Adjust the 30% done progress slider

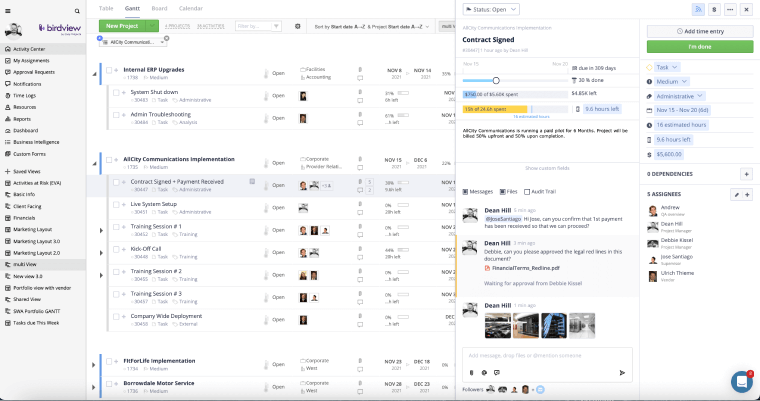(496, 80)
